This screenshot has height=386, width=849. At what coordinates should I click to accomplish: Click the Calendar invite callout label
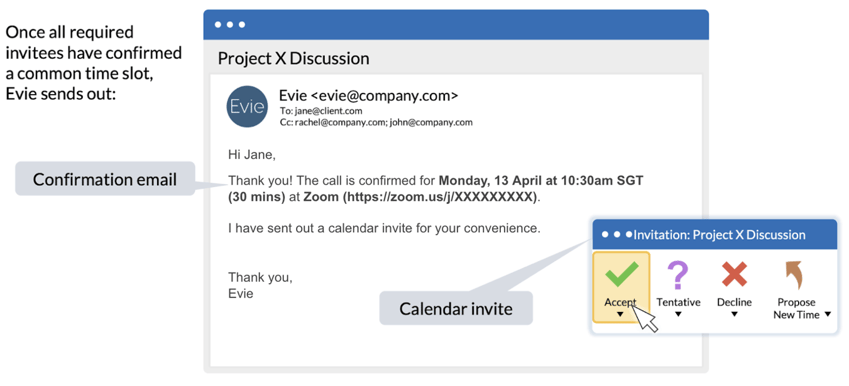click(x=456, y=309)
